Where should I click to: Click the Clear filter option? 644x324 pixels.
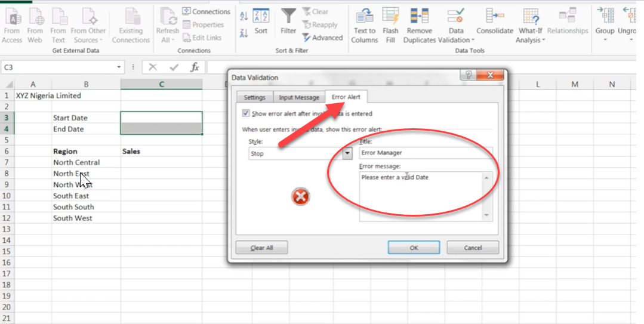coord(315,11)
